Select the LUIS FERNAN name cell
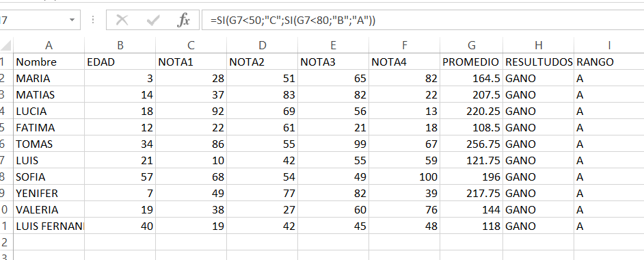 pyautogui.click(x=49, y=226)
